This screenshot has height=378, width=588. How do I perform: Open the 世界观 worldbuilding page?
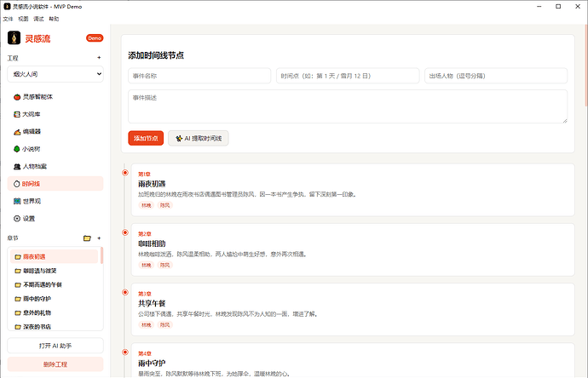(55, 201)
